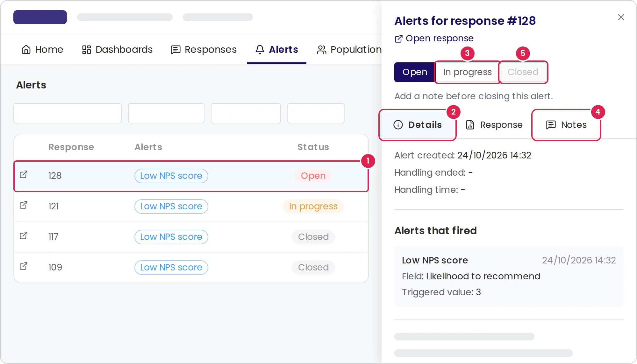The height and width of the screenshot is (364, 637).
Task: Click the Closed status badge of row 117
Action: click(x=313, y=237)
